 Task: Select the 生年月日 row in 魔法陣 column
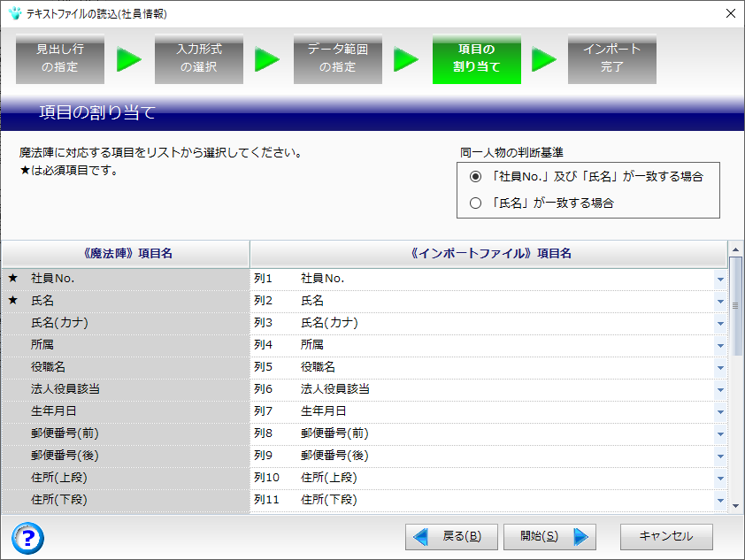click(126, 411)
